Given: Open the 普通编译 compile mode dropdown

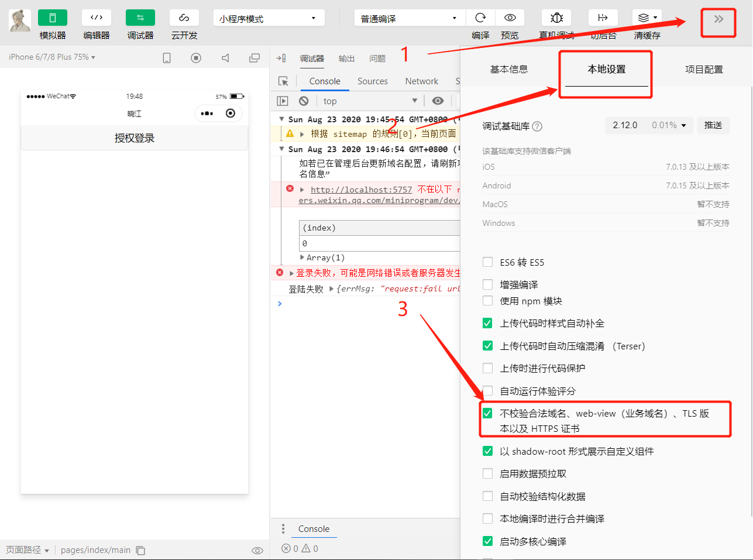Looking at the screenshot, I should pyautogui.click(x=409, y=19).
